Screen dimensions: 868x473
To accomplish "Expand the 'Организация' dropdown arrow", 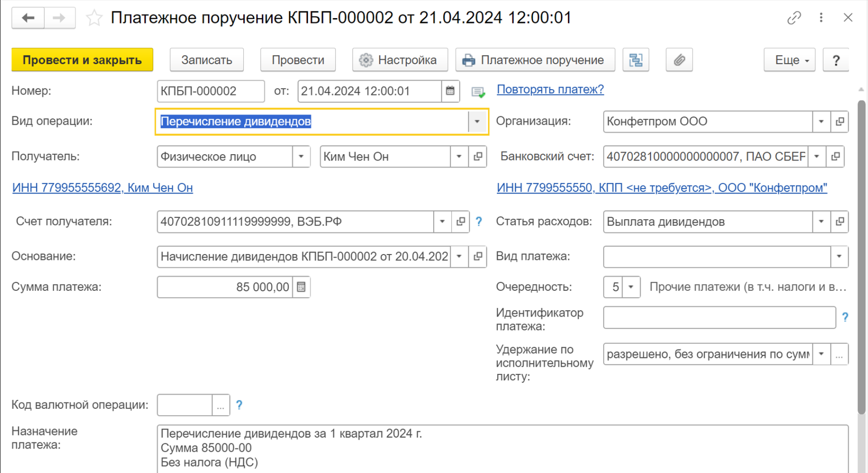I will click(x=821, y=121).
